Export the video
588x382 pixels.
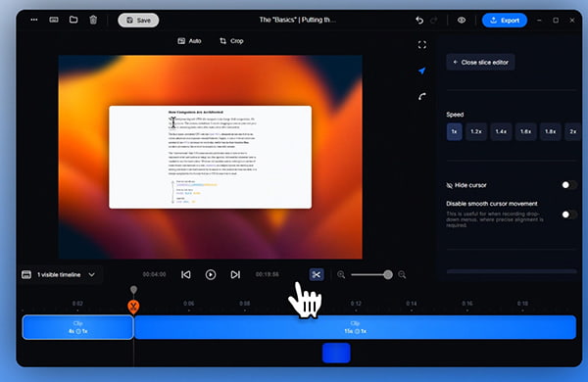(505, 21)
